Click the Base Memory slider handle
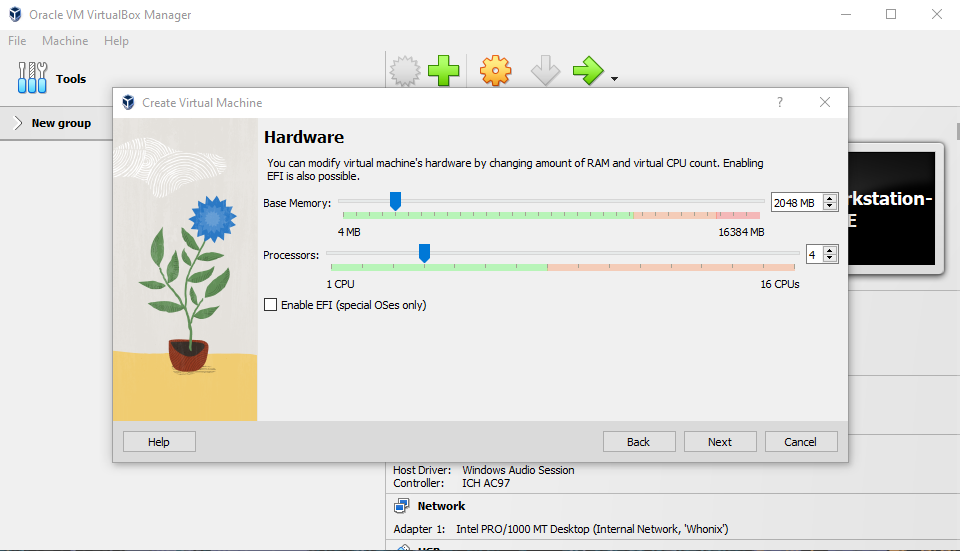The width and height of the screenshot is (960, 551). [396, 201]
